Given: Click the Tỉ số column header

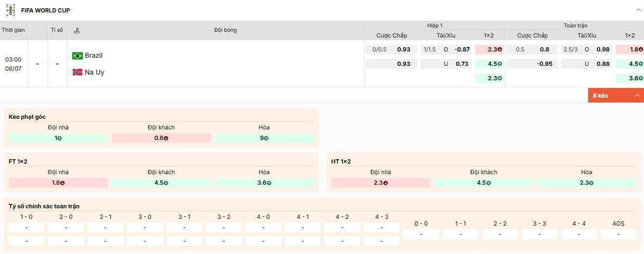Looking at the screenshot, I should point(57,30).
